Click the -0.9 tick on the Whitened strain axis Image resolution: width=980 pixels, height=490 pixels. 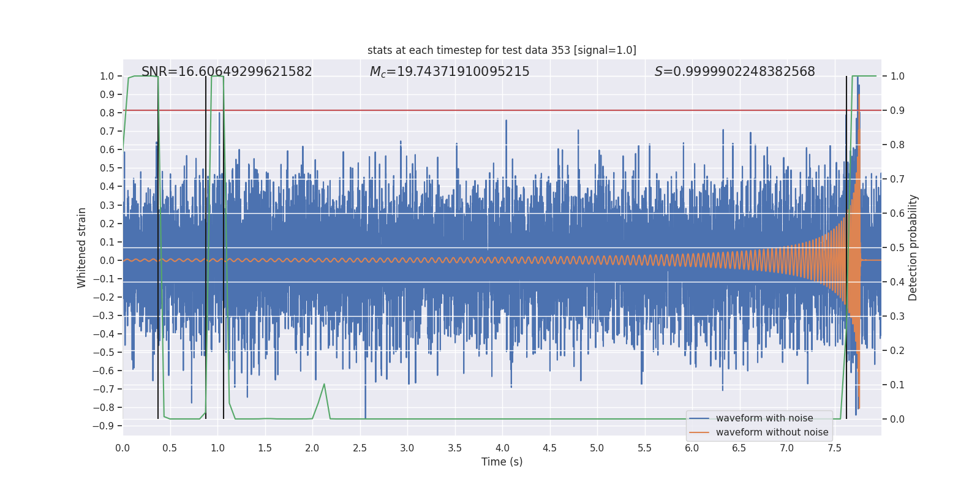104,426
